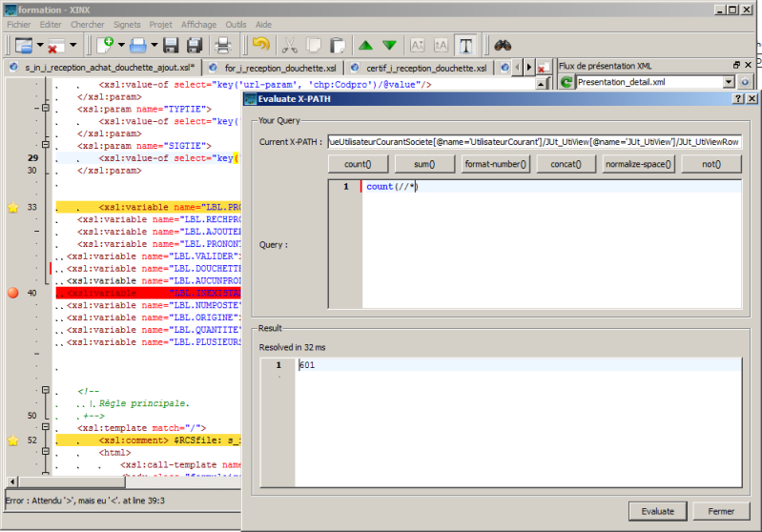Open the Chercher menu
Image resolution: width=762 pixels, height=532 pixels.
point(88,25)
